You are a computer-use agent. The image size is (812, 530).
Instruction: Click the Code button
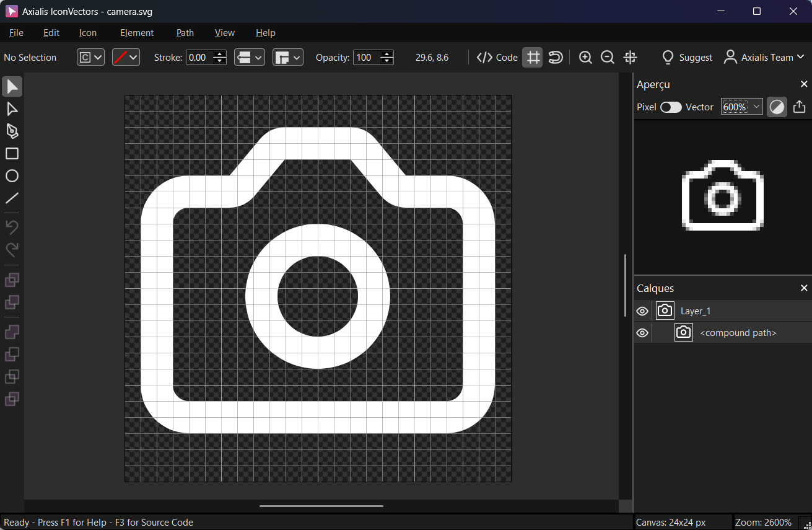(497, 58)
